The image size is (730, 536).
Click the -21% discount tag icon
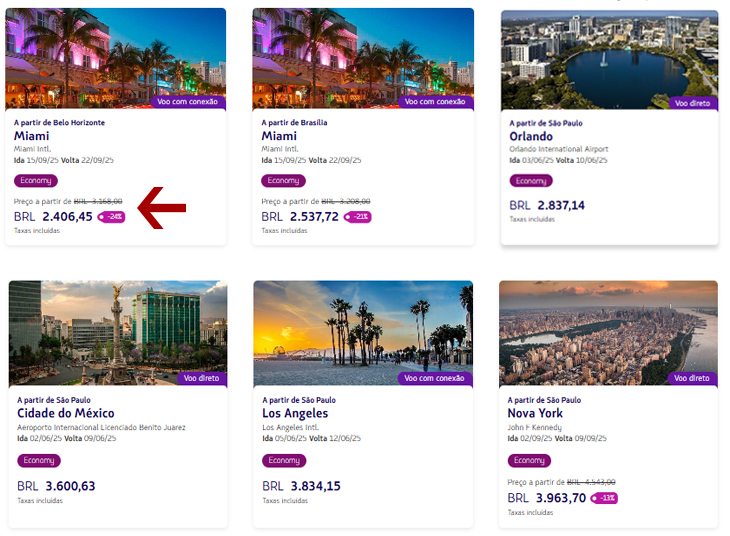pyautogui.click(x=358, y=217)
